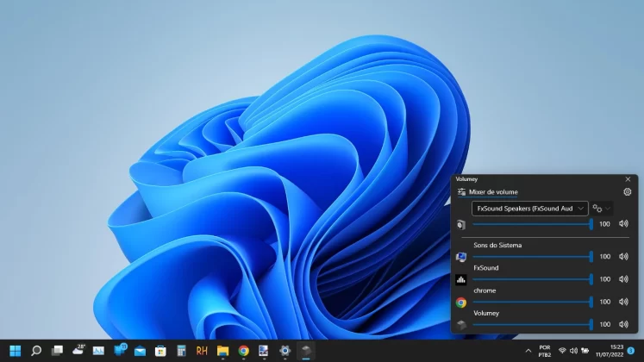644x362 pixels.
Task: Open Volumey settings gear
Action: pyautogui.click(x=627, y=191)
